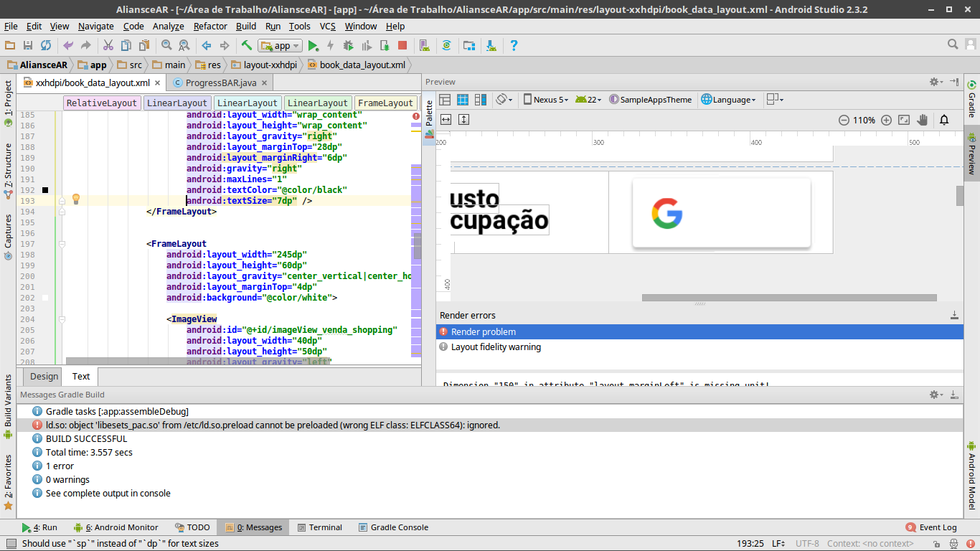Switch to the Design editor tab
The image size is (980, 551).
pyautogui.click(x=44, y=376)
